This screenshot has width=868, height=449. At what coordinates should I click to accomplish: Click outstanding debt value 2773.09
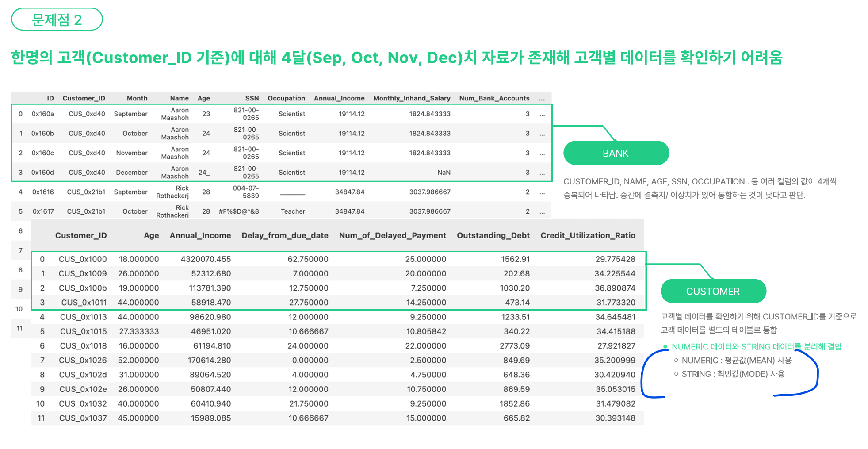coord(515,346)
